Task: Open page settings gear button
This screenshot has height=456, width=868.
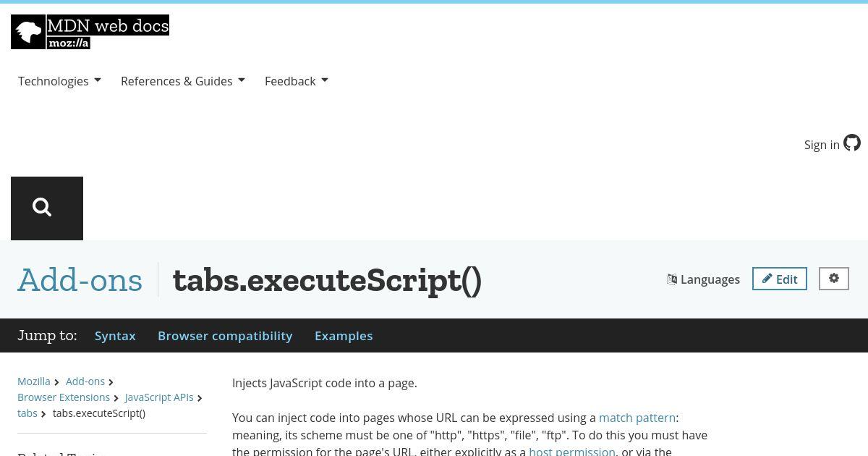Action: 834,279
